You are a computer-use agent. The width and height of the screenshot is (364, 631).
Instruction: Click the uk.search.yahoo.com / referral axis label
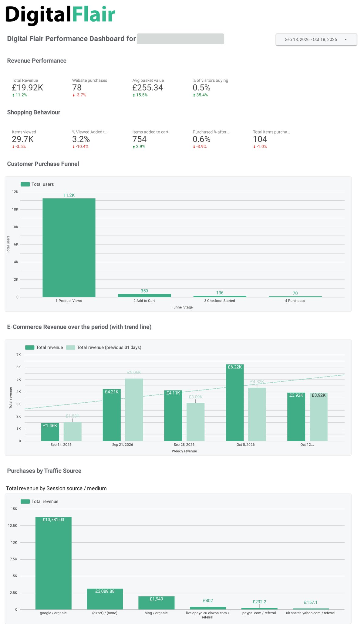point(311,613)
